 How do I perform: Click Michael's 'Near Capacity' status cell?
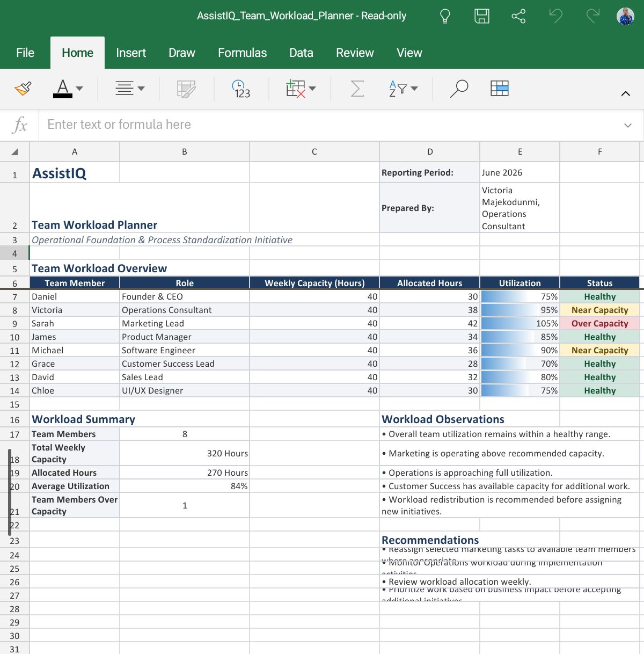(x=599, y=350)
